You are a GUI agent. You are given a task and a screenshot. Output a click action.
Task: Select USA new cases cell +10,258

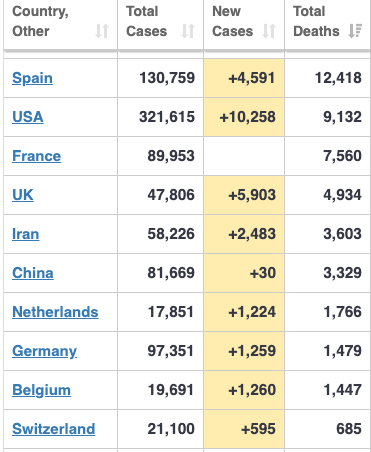[244, 117]
